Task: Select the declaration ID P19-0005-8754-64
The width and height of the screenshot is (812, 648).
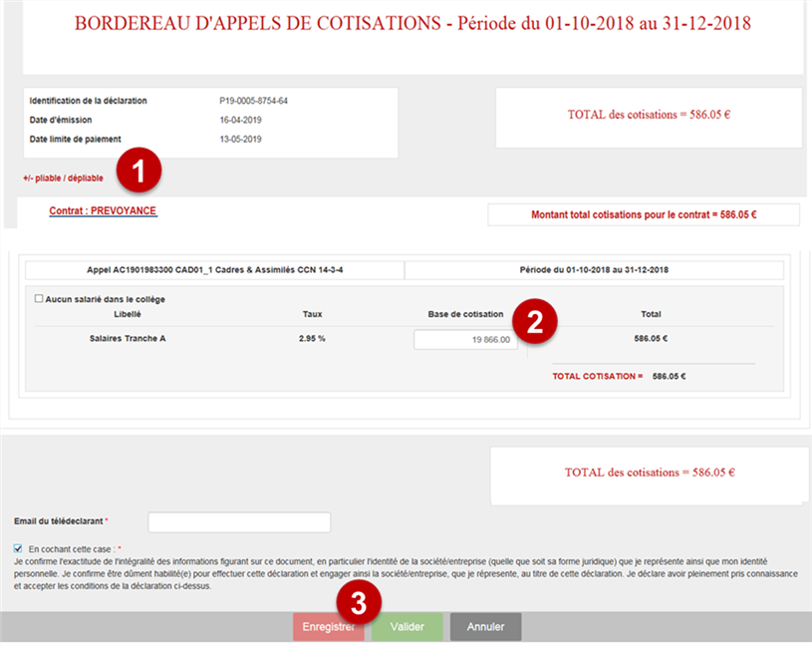Action: coord(253,101)
